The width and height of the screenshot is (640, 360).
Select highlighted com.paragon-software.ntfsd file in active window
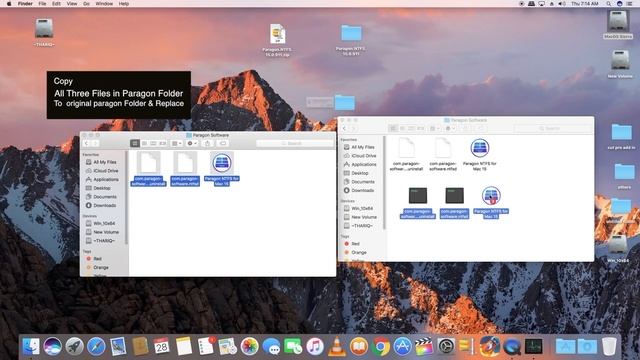[185, 169]
